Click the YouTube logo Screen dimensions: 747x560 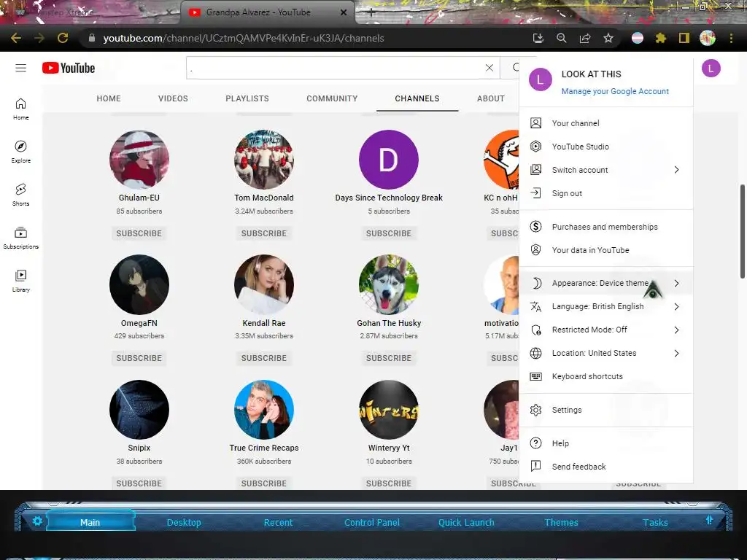69,68
